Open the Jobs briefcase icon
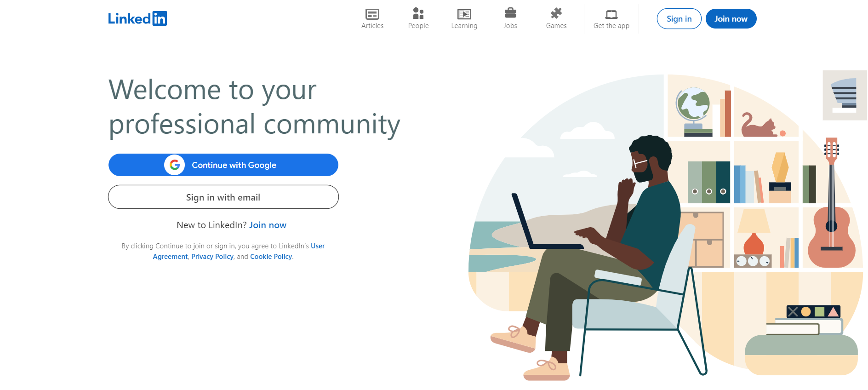The height and width of the screenshot is (390, 868). [x=510, y=13]
